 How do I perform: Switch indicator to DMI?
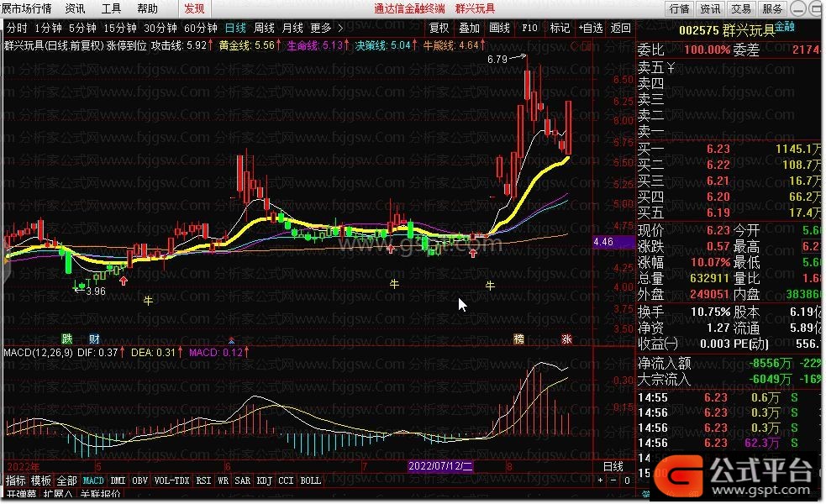(118, 480)
